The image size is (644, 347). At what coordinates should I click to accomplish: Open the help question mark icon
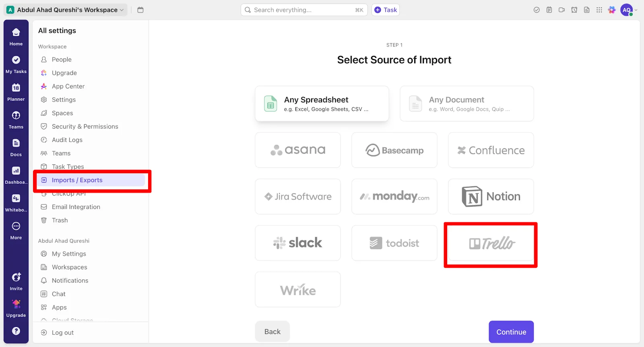[x=16, y=331]
